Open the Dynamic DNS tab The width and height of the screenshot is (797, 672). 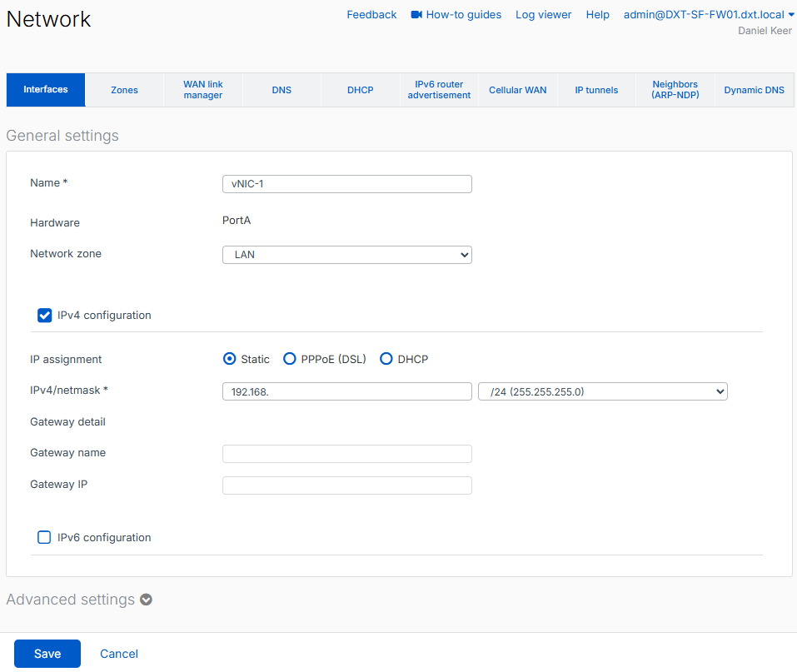[x=754, y=90]
